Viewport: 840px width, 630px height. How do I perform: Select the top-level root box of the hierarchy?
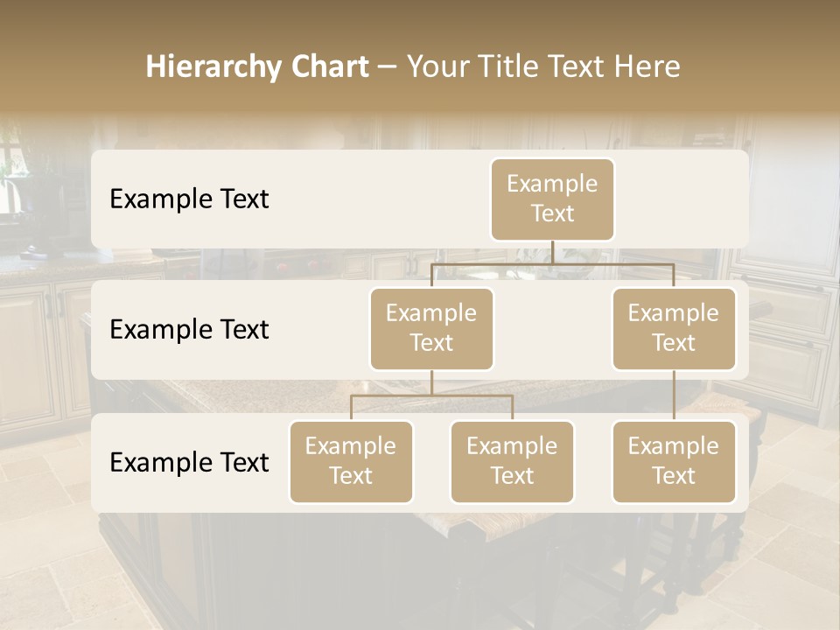pyautogui.click(x=552, y=199)
